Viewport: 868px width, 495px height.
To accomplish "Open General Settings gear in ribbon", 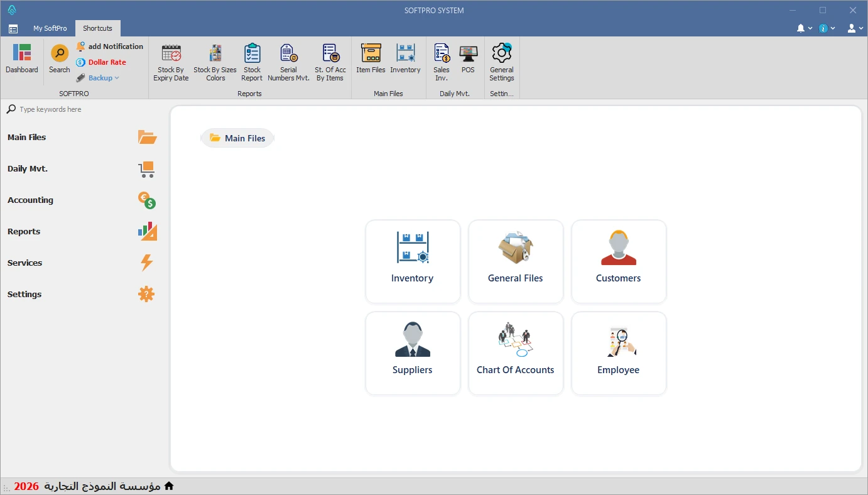I will (502, 63).
